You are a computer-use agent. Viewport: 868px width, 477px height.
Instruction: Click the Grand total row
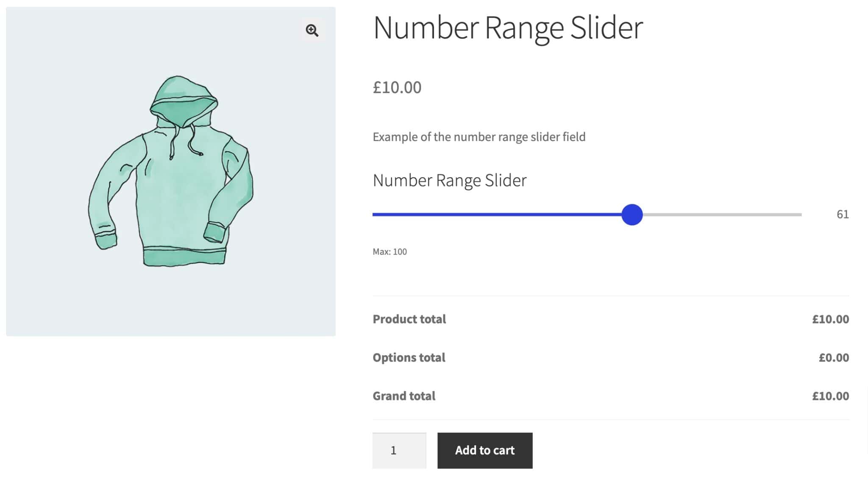pos(403,396)
